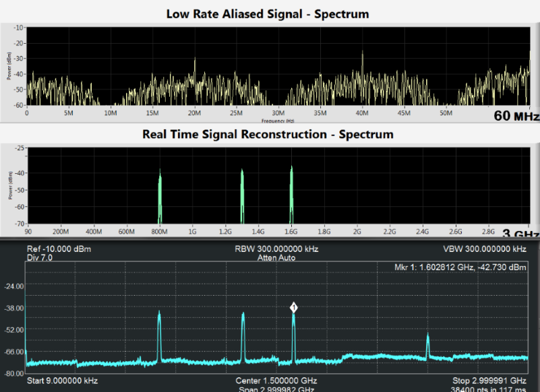The width and height of the screenshot is (540, 392).
Task: Select the VBW 300.000000 kHz setting
Action: tap(482, 249)
